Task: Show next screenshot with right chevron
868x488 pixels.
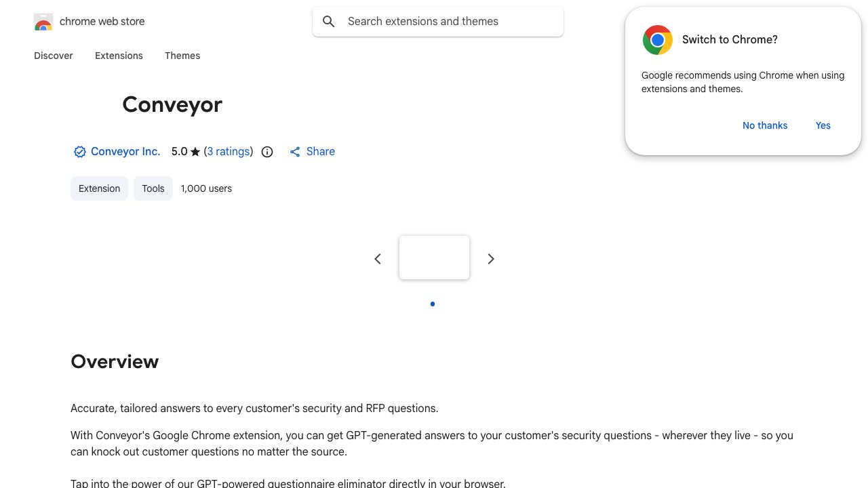Action: click(491, 259)
